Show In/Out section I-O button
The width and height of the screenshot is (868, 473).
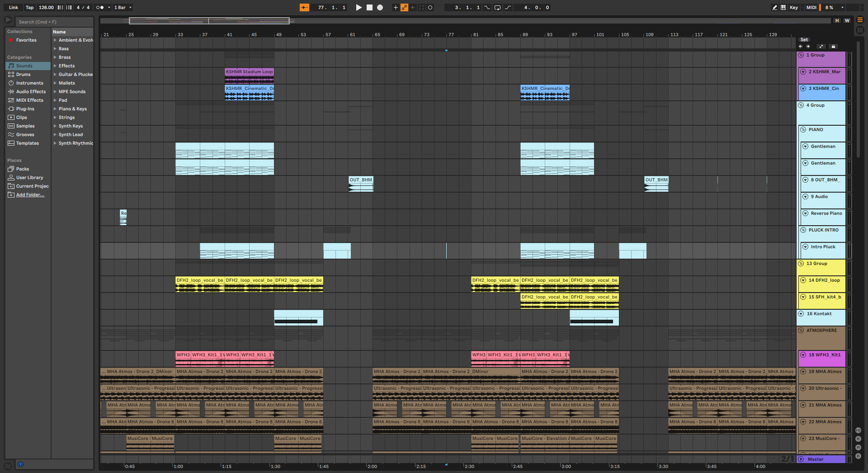click(858, 430)
